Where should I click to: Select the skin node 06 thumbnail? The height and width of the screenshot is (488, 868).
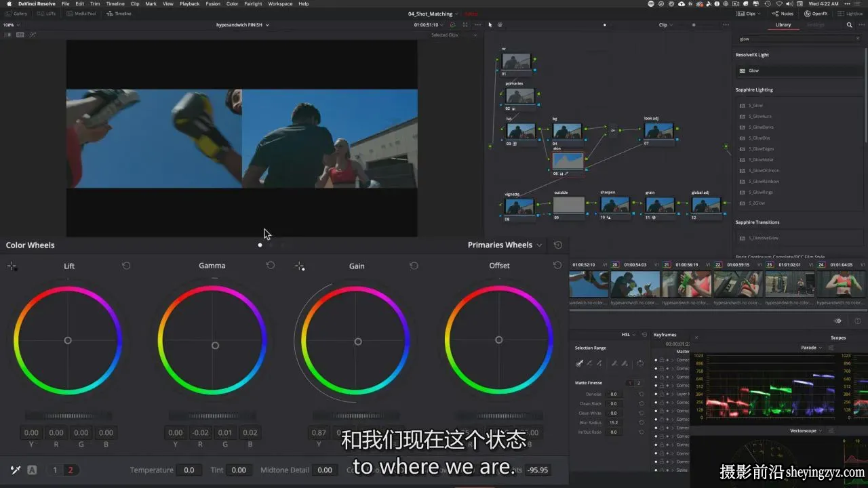click(568, 161)
